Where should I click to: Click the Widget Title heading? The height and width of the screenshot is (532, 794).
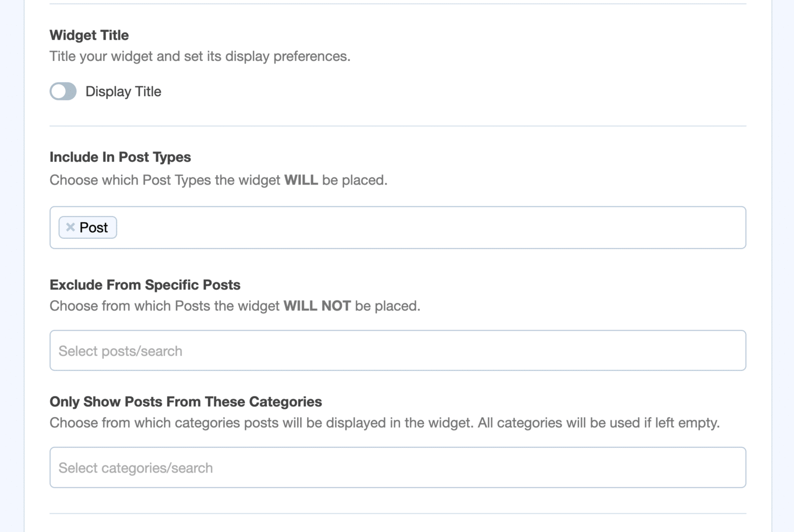[89, 35]
